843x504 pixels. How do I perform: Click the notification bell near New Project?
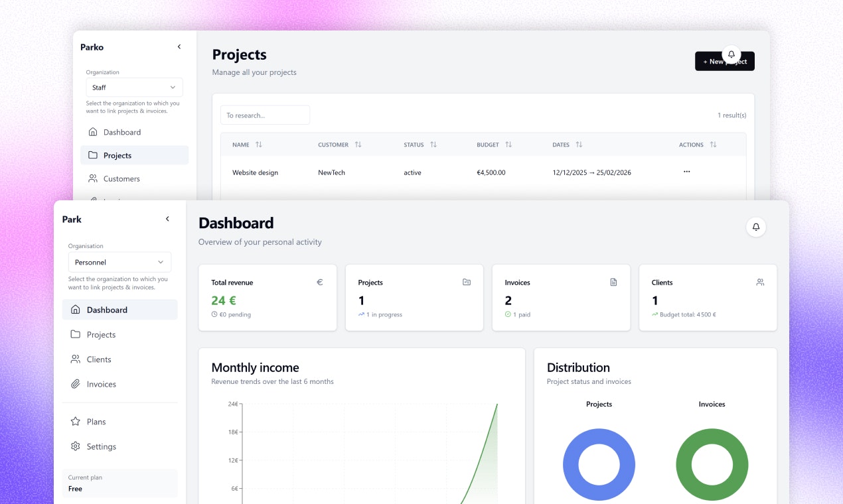[x=731, y=54]
